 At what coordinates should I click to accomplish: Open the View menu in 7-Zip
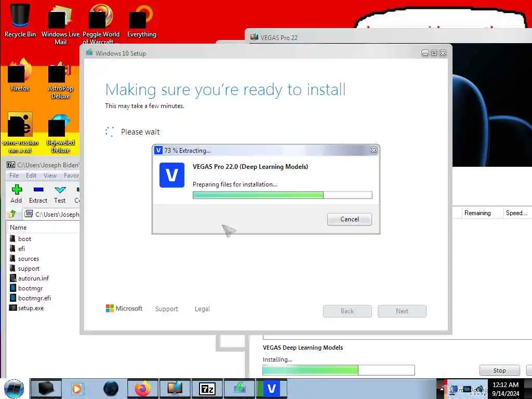coord(50,176)
